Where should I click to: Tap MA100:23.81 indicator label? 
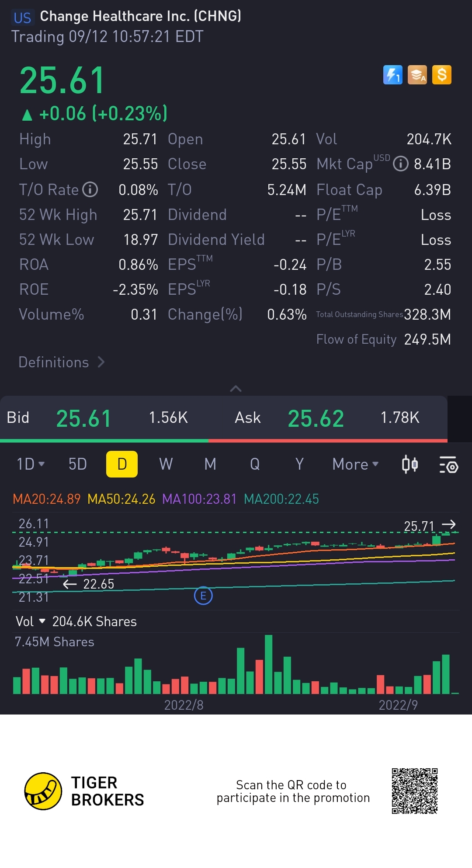(199, 499)
